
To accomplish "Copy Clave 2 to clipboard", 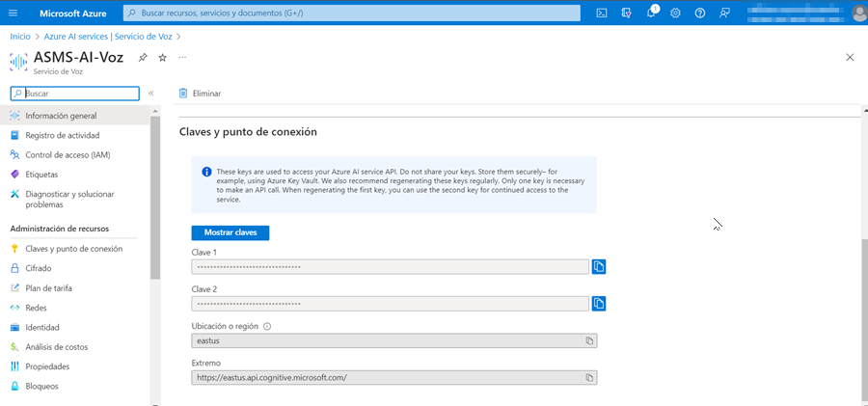I will pos(598,304).
